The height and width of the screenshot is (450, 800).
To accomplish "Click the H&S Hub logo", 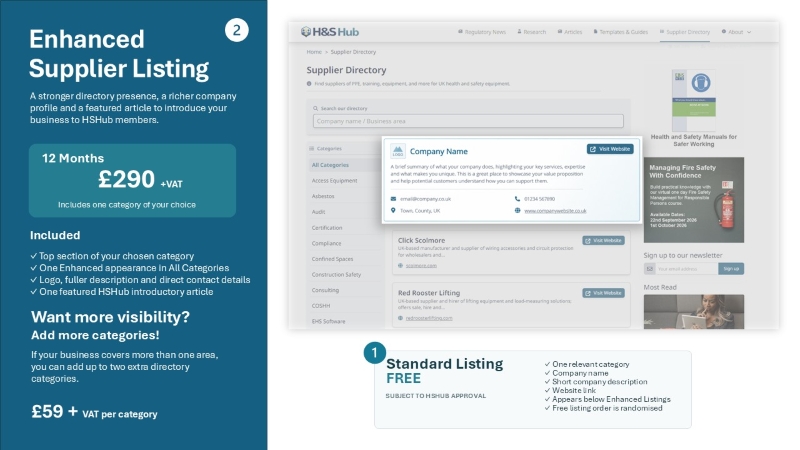I will pos(330,32).
